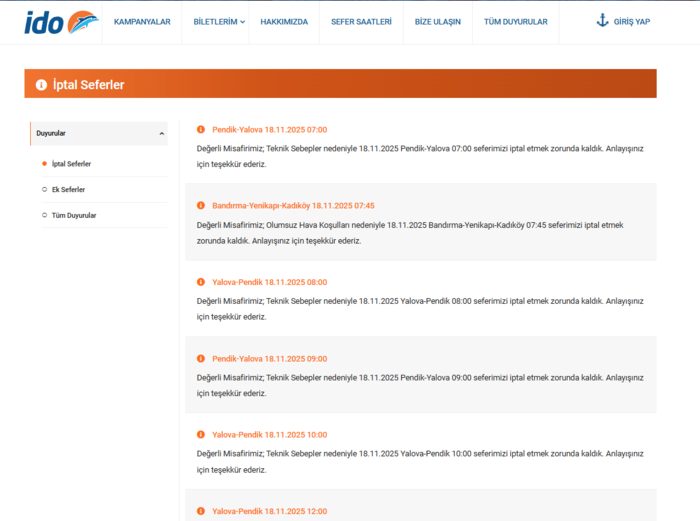Collapse the Duyurular panel chevron
The height and width of the screenshot is (521, 700).
[x=162, y=133]
